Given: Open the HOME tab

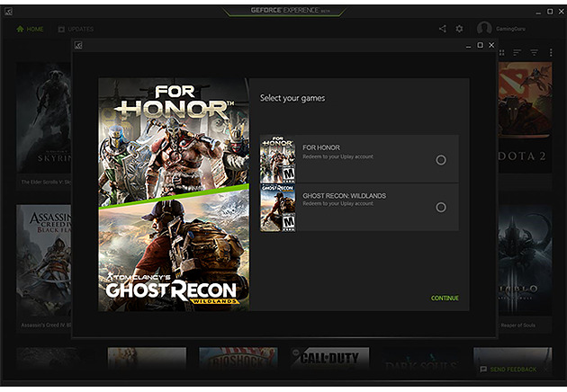Looking at the screenshot, I should pyautogui.click(x=30, y=30).
